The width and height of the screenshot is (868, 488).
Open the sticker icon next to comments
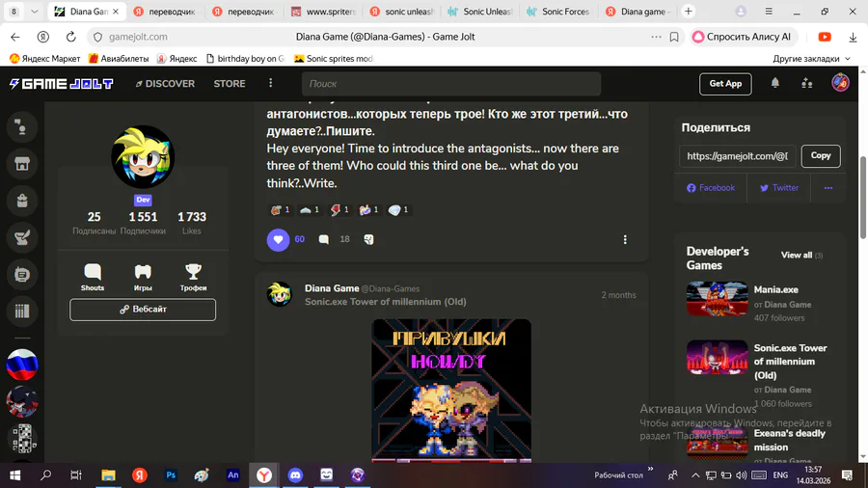coord(368,239)
